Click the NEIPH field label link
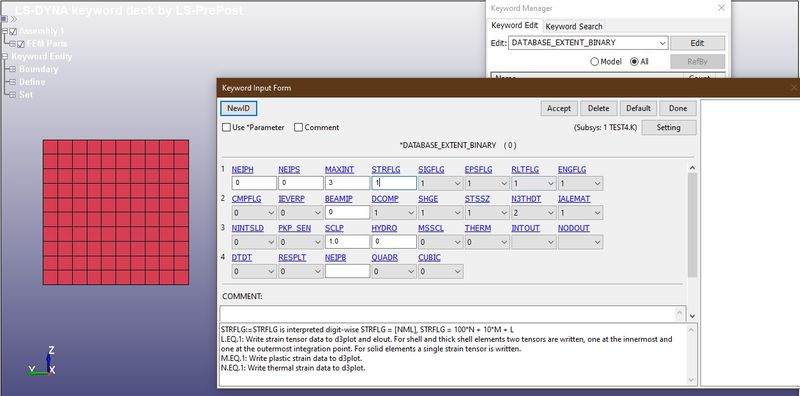Screen dimensions: 800x396 pyautogui.click(x=243, y=169)
